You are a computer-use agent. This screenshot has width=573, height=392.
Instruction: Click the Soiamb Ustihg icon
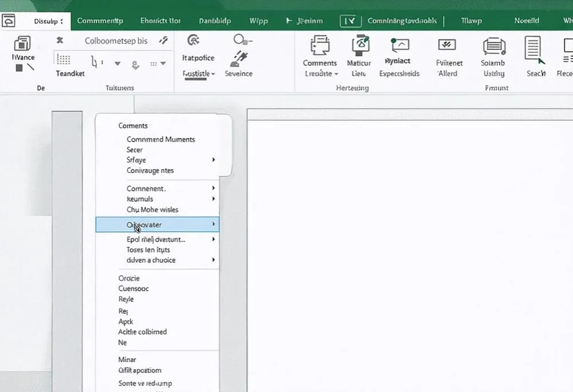(493, 46)
